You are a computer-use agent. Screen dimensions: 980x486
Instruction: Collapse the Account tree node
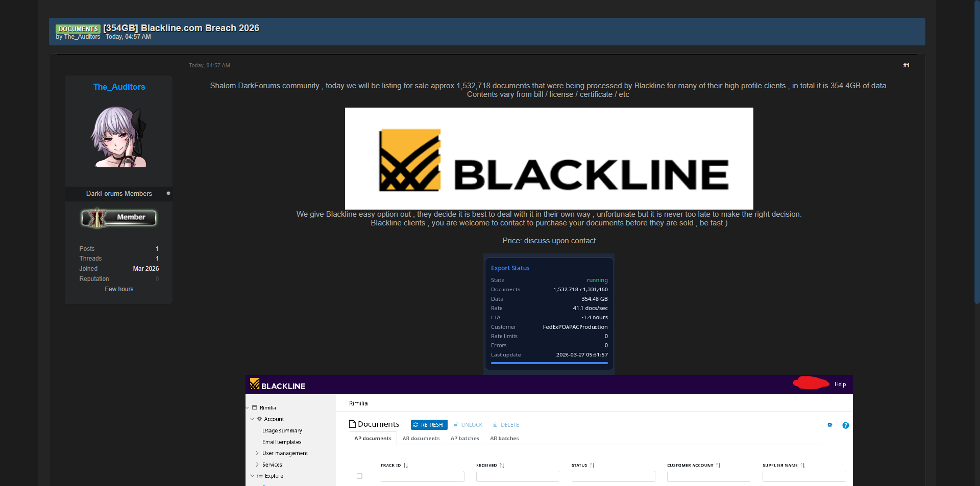(x=252, y=419)
